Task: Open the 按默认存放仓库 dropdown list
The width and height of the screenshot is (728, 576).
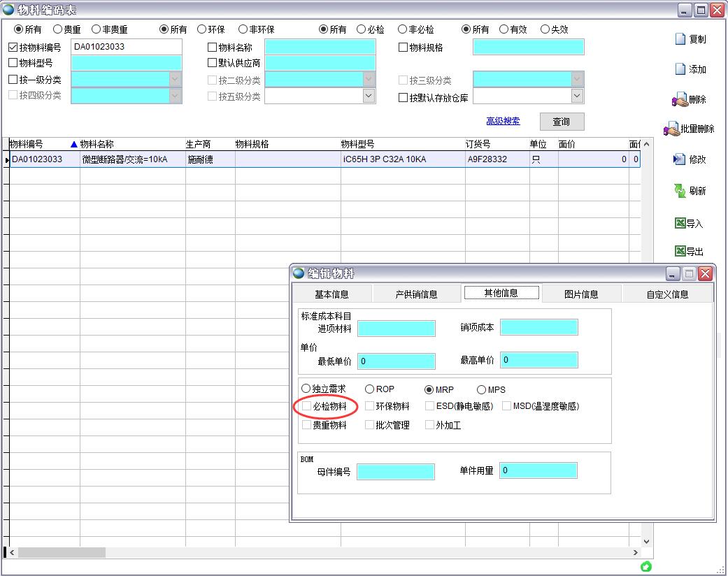Action: click(577, 96)
